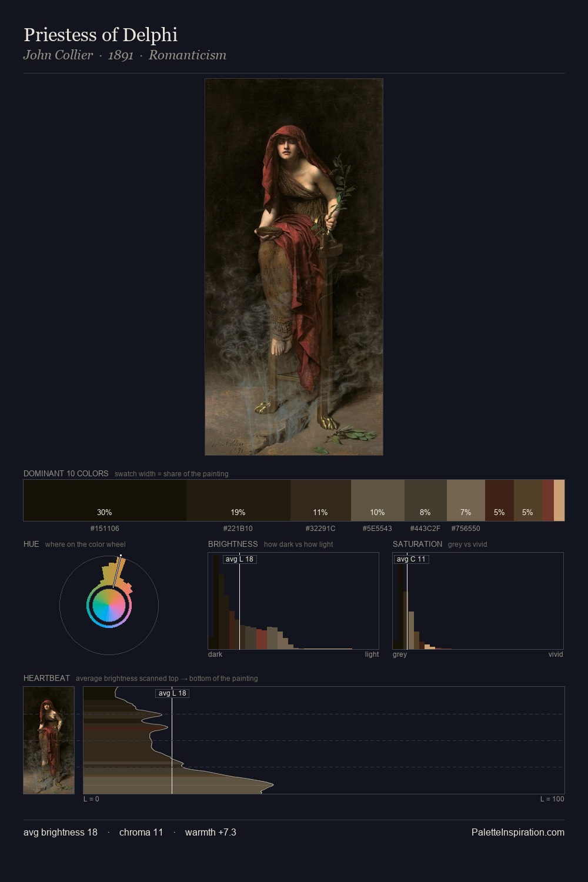This screenshot has height=882, width=588.
Task: Click the hex code #32291C
Action: click(x=320, y=529)
